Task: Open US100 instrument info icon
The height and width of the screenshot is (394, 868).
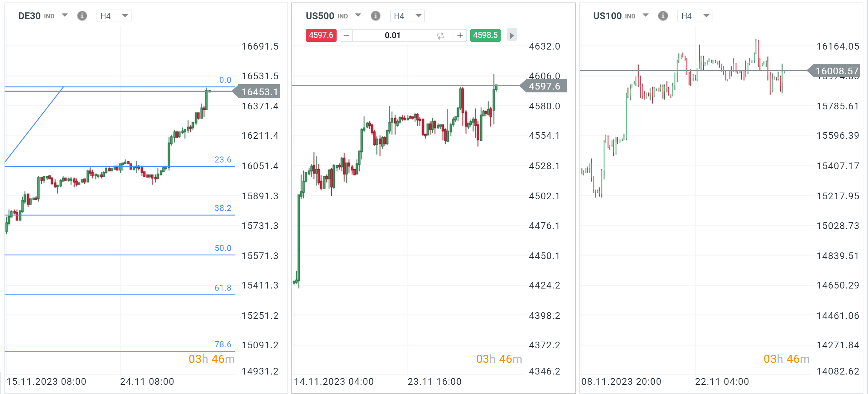Action: [663, 16]
